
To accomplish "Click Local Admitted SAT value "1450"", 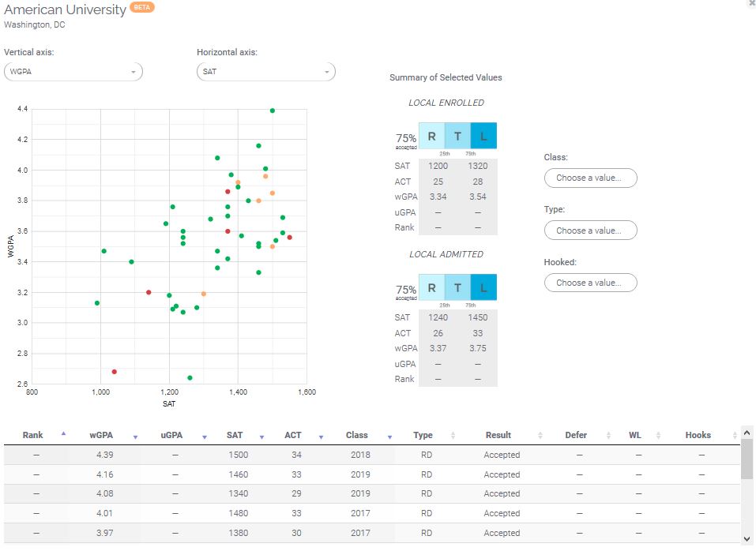I will tap(478, 317).
